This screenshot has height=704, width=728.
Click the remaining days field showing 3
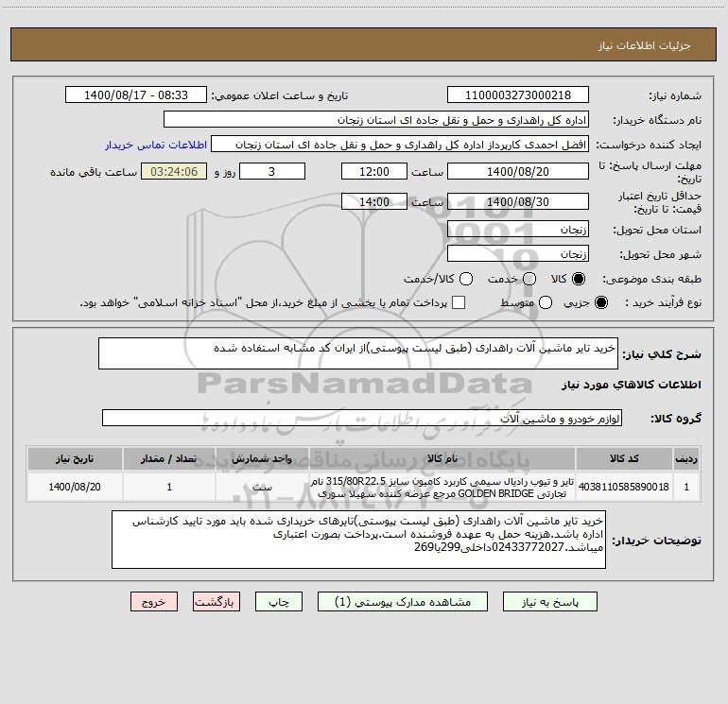click(272, 171)
